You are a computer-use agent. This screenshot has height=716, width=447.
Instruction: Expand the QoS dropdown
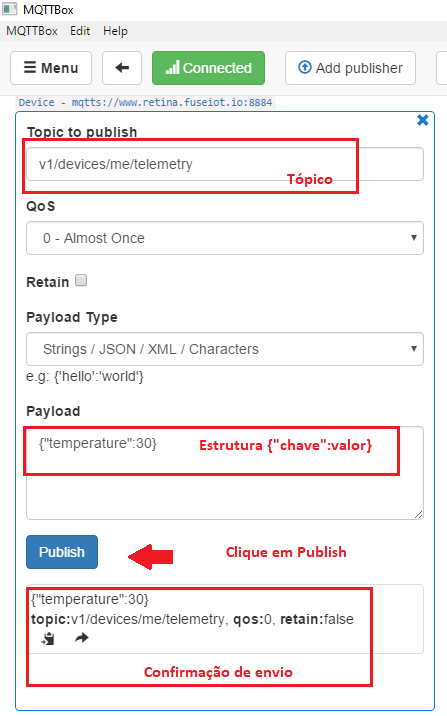225,238
